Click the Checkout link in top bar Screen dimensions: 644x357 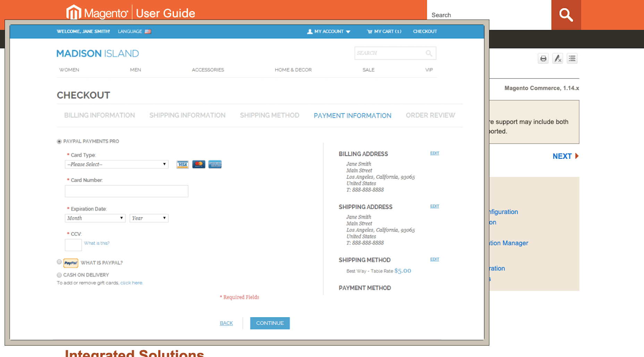(x=425, y=31)
